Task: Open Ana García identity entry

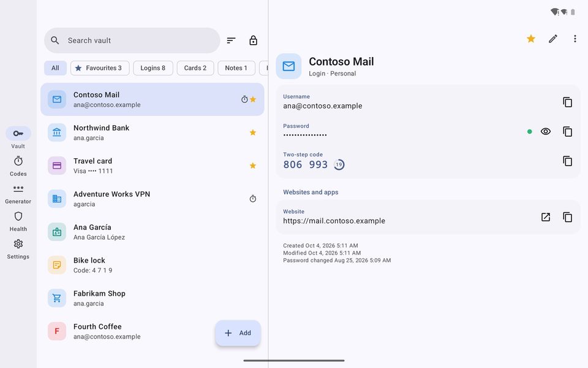Action: 153,232
